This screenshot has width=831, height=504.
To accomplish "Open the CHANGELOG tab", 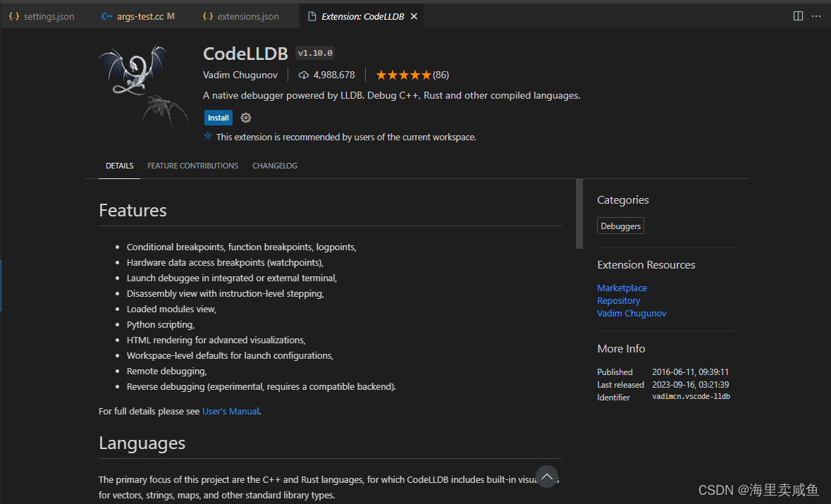I will (x=275, y=166).
